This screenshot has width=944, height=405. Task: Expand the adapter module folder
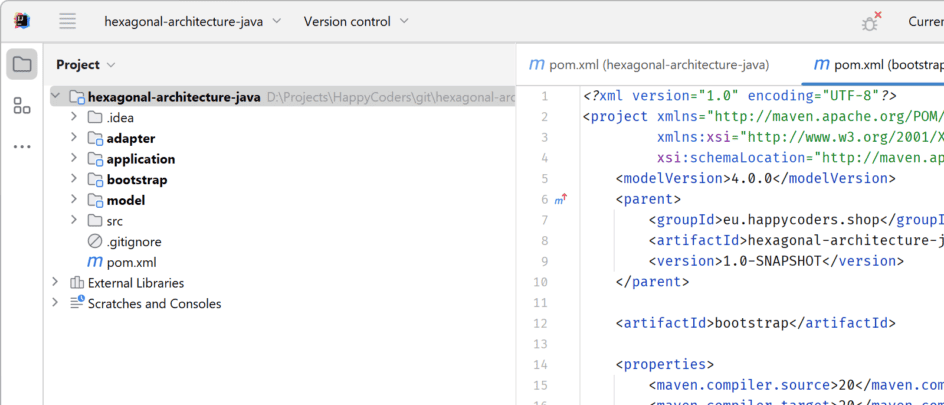point(74,138)
